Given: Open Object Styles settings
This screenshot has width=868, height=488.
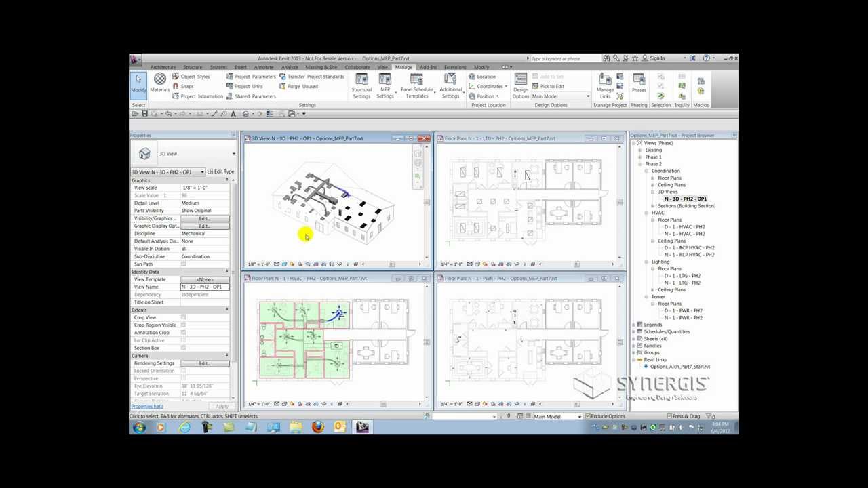Looking at the screenshot, I should click(191, 77).
